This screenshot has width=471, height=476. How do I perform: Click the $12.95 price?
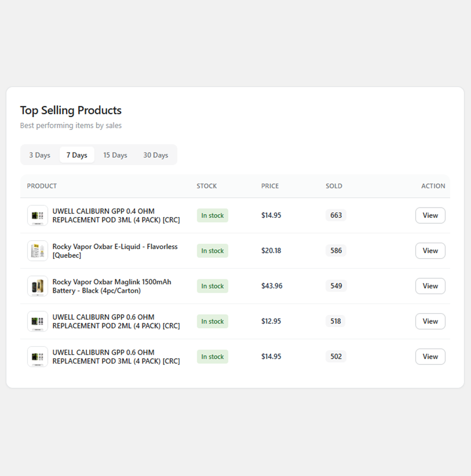271,321
